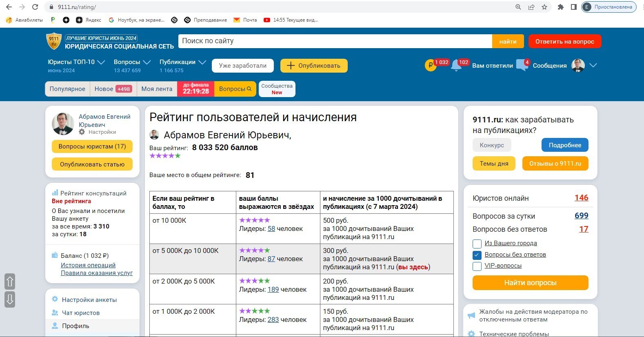The width and height of the screenshot is (644, 337).
Task: Check the Из Вашего города checkbox
Action: pyautogui.click(x=477, y=244)
